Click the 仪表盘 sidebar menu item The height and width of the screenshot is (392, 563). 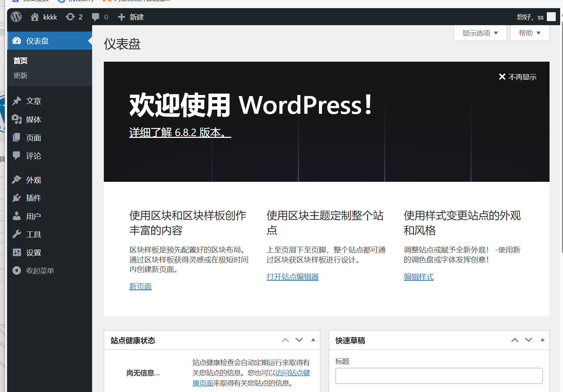(x=50, y=41)
